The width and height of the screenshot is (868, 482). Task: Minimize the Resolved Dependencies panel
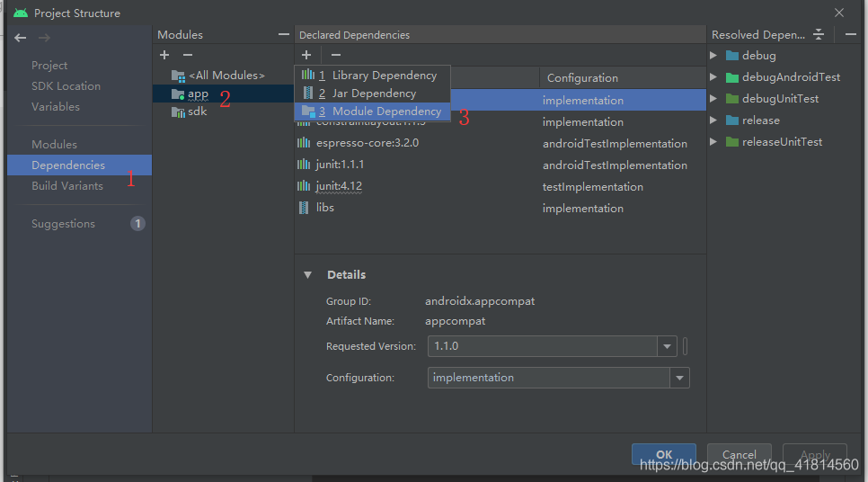pos(850,34)
